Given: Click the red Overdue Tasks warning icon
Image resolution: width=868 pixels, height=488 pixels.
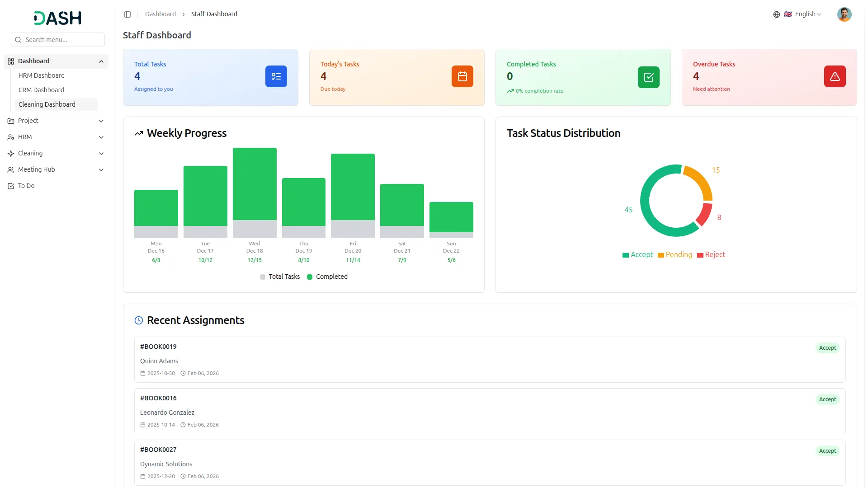Looking at the screenshot, I should tap(835, 76).
